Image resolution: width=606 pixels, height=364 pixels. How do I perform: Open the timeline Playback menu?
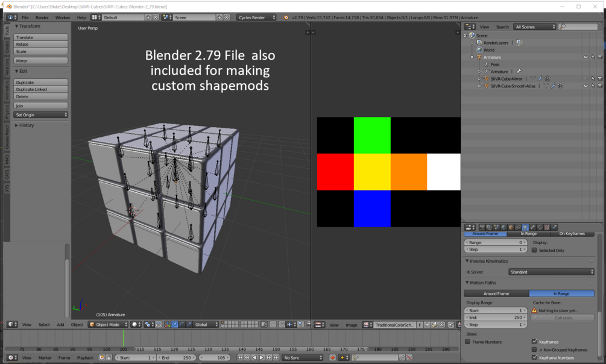click(x=85, y=358)
